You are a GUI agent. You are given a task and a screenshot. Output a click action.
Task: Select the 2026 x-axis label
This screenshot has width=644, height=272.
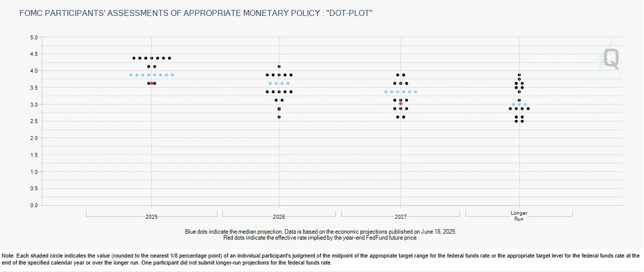[x=279, y=217]
